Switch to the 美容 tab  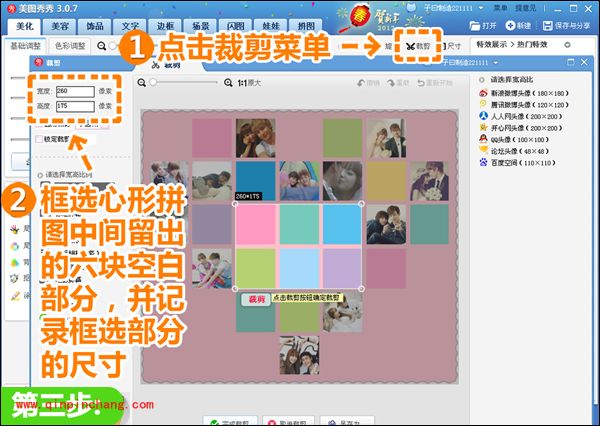(60, 26)
